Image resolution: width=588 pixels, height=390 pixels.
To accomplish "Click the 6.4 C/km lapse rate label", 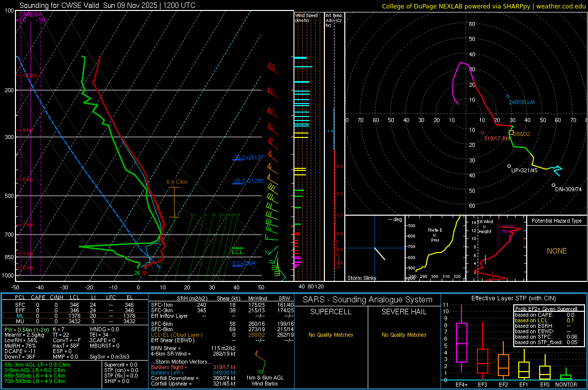I will pos(177,182).
